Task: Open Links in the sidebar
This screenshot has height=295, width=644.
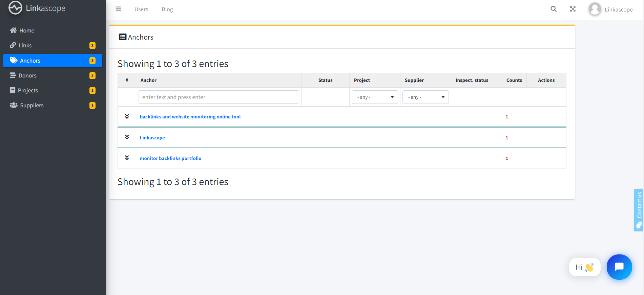Action: [x=53, y=45]
